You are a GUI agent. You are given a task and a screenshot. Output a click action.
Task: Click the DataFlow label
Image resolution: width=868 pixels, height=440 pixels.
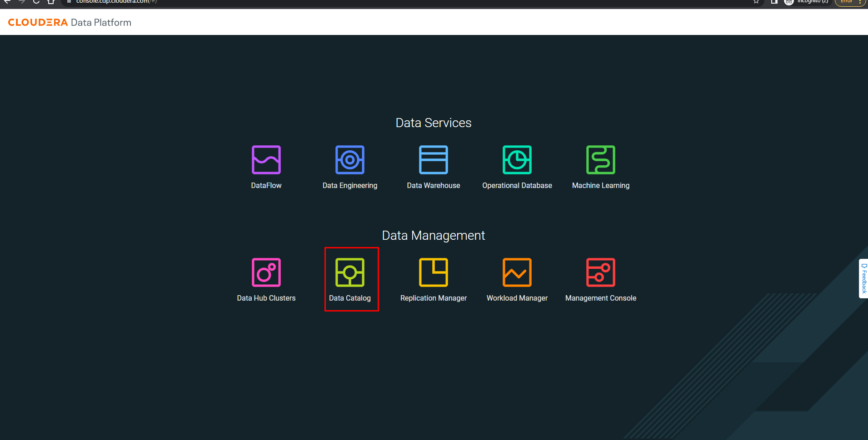[x=266, y=185]
